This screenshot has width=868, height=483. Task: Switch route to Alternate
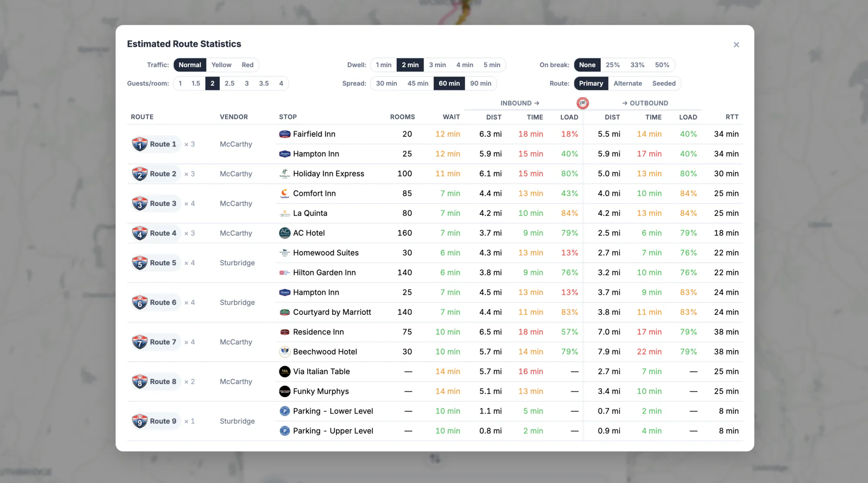click(x=628, y=84)
